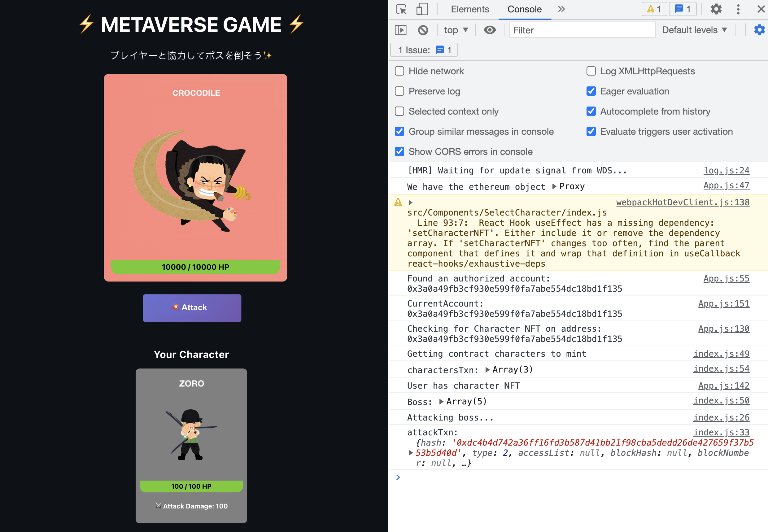Expand the attackTxn object

(x=411, y=453)
